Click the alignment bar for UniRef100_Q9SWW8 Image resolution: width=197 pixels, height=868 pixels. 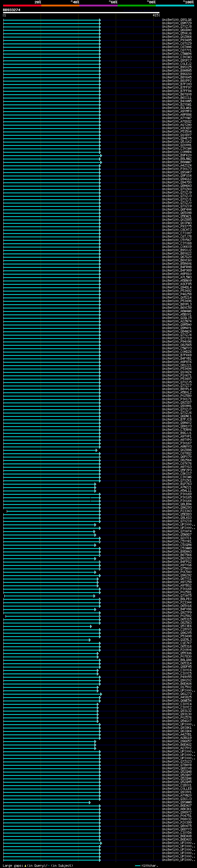pos(47,802)
